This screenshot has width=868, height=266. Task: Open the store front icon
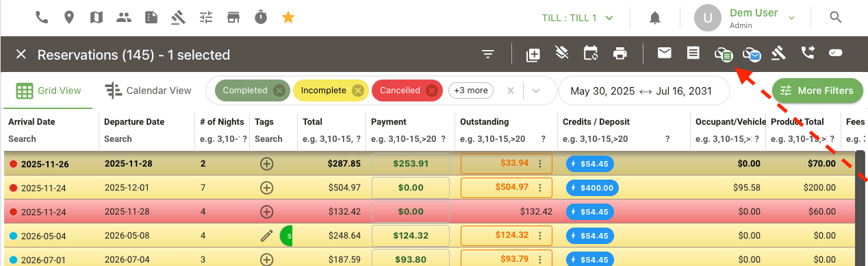pyautogui.click(x=233, y=17)
